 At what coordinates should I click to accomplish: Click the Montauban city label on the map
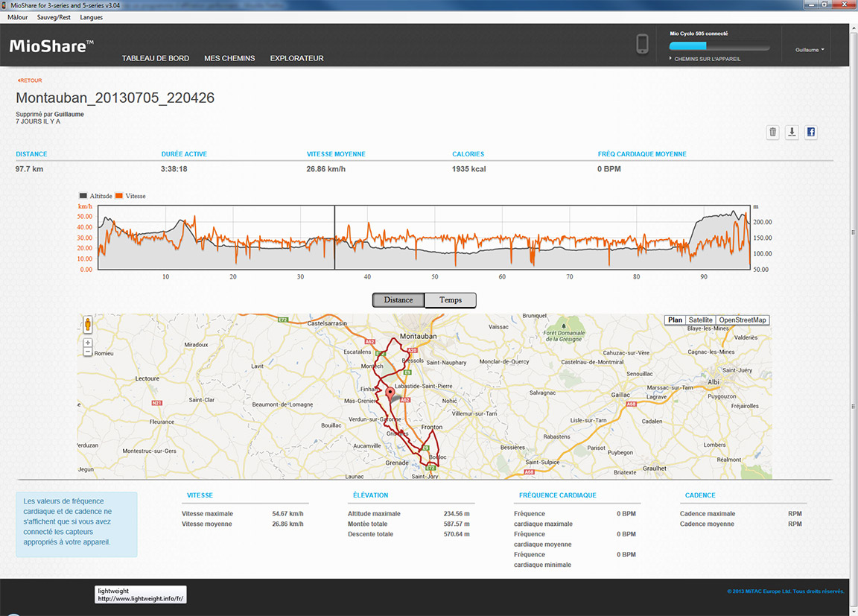[x=418, y=337]
